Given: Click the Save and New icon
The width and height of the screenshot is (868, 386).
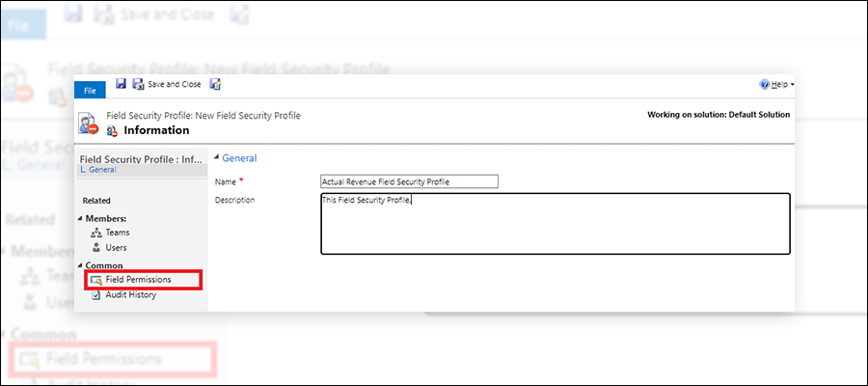Looking at the screenshot, I should pos(215,84).
